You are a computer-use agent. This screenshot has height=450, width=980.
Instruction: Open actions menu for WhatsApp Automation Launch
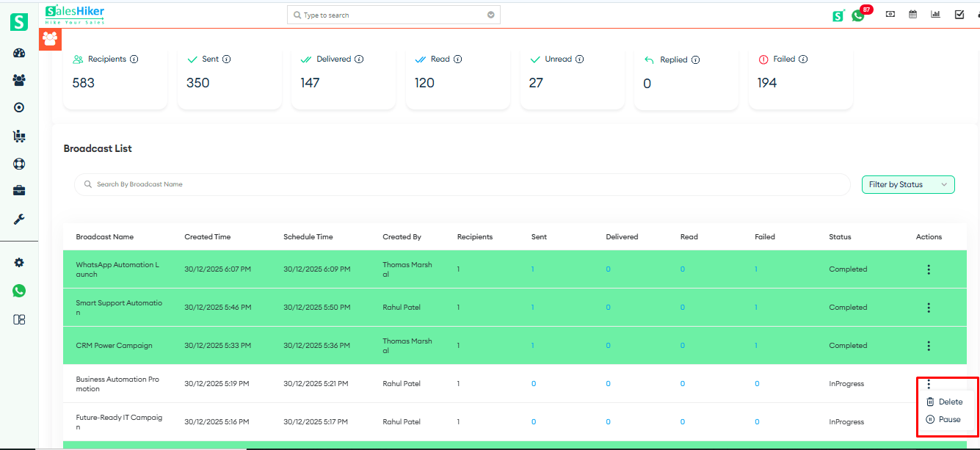(x=929, y=269)
